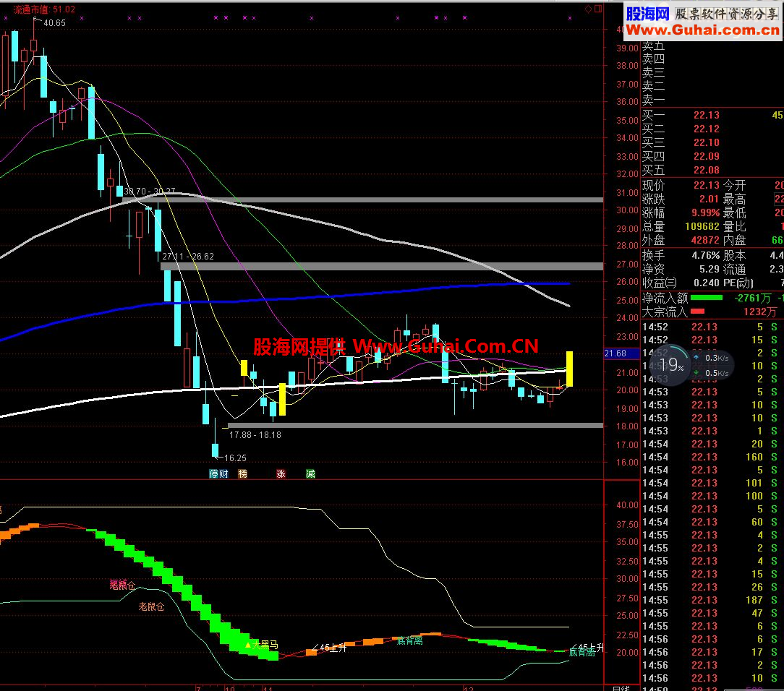Click the 量比 label
The height and width of the screenshot is (691, 784).
pyautogui.click(x=735, y=227)
